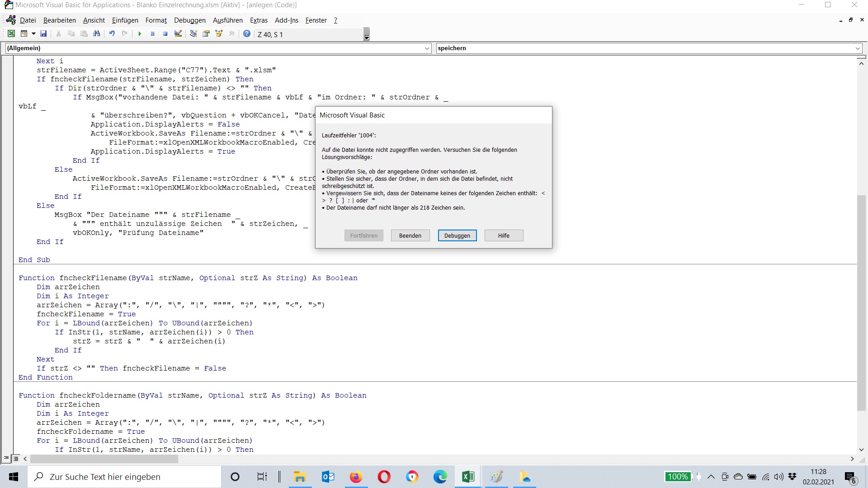The image size is (868, 488).
Task: Open the Bearbeiten menu
Action: point(60,20)
